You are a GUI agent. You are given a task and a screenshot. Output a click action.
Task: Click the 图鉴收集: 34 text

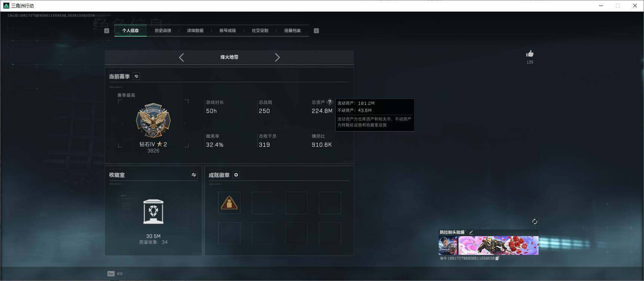153,242
